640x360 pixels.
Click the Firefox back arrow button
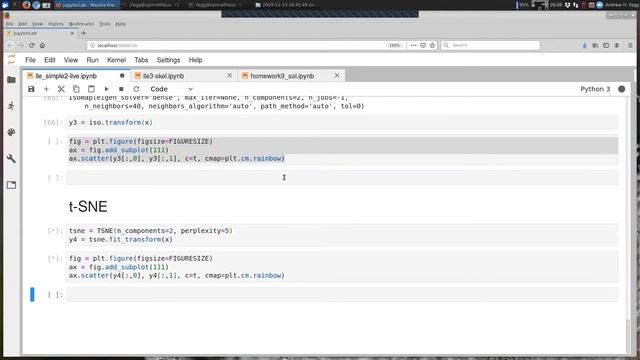coord(10,45)
